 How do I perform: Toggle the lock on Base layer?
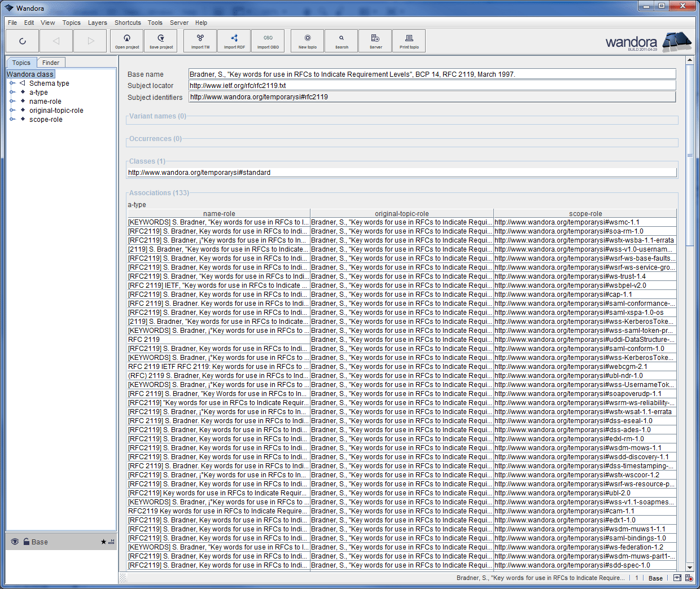(26, 542)
